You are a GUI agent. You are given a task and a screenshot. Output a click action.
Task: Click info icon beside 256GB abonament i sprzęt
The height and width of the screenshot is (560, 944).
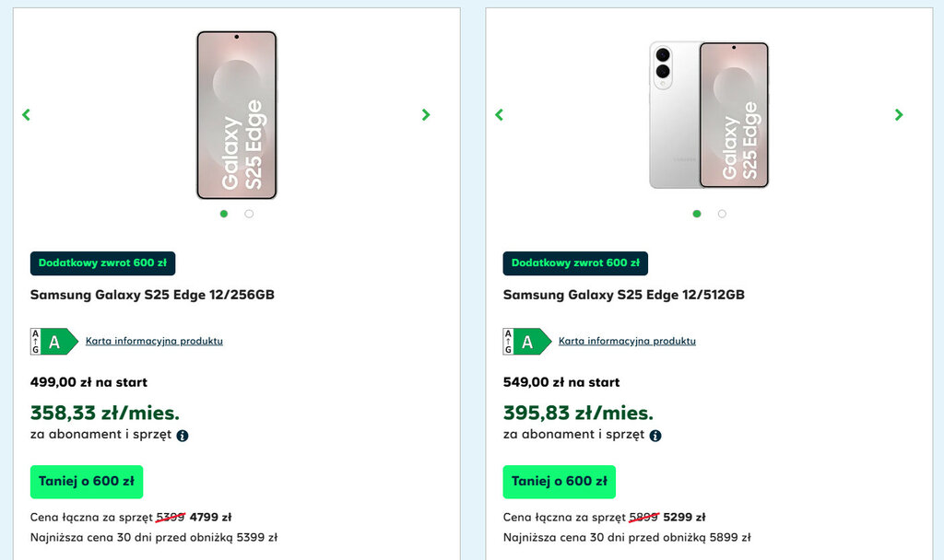[183, 436]
